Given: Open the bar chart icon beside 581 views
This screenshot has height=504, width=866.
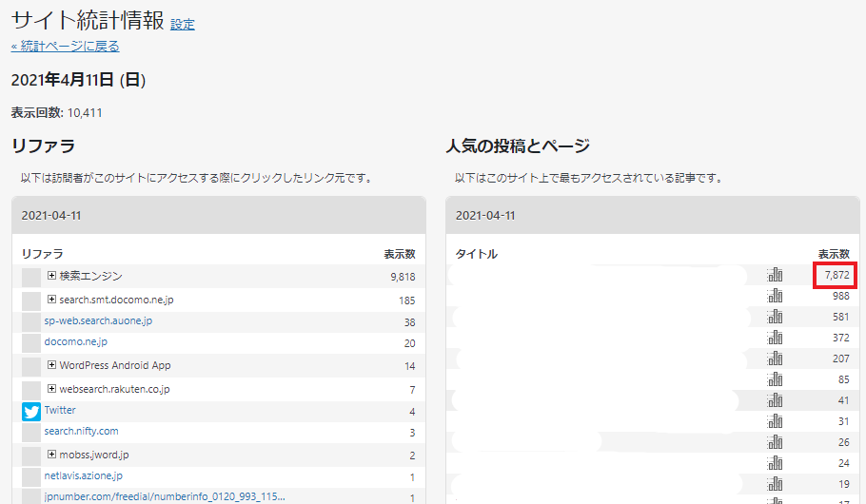Looking at the screenshot, I should [775, 317].
